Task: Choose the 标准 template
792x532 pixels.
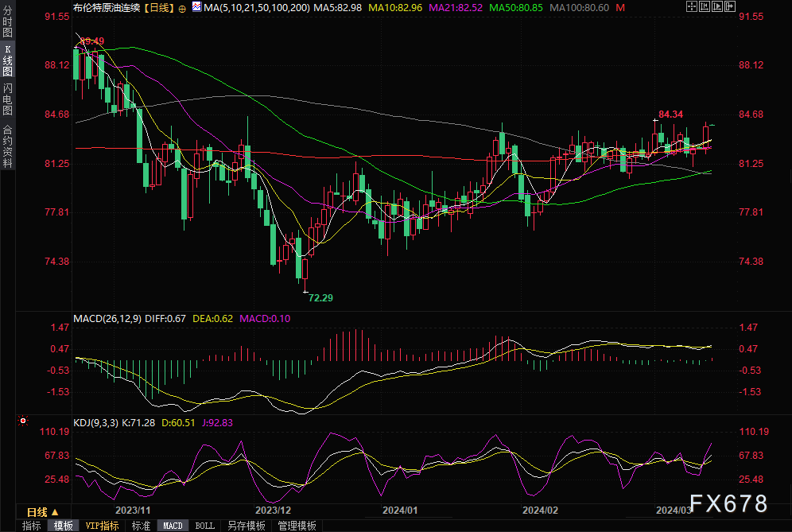Action: [141, 526]
